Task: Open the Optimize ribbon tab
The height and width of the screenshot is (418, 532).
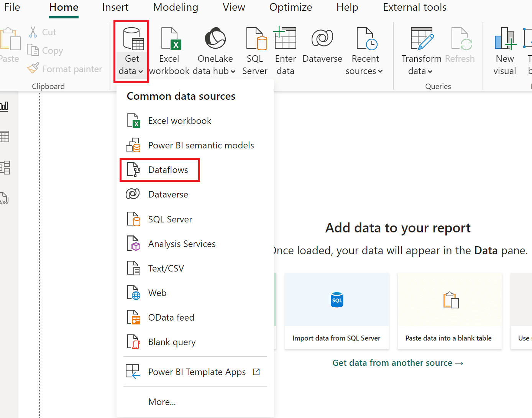Action: click(x=291, y=7)
